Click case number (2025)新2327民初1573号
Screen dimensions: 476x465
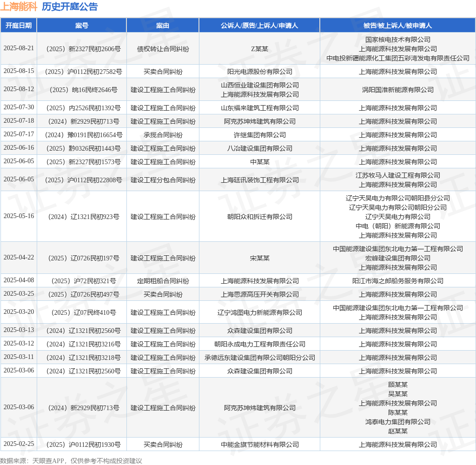[x=82, y=162]
